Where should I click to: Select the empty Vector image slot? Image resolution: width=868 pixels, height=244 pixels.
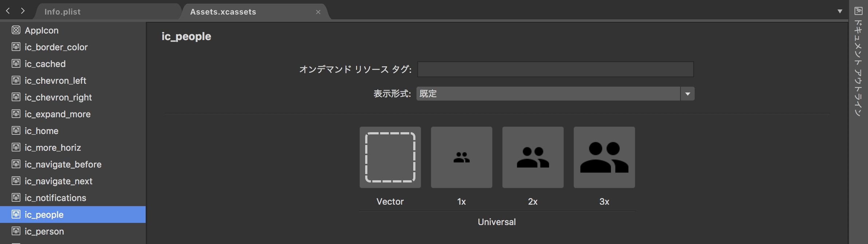coord(390,157)
